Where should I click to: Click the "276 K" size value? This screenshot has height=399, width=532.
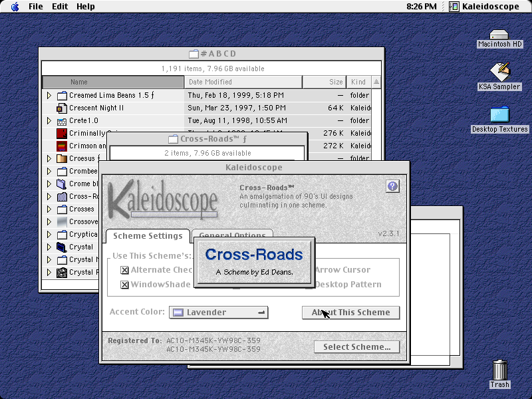coord(334,134)
